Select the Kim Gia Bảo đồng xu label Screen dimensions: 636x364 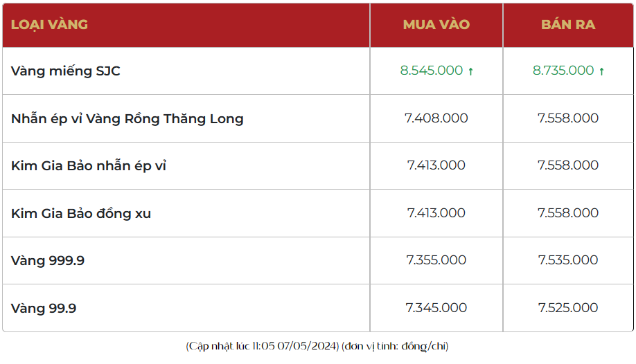pyautogui.click(x=81, y=213)
